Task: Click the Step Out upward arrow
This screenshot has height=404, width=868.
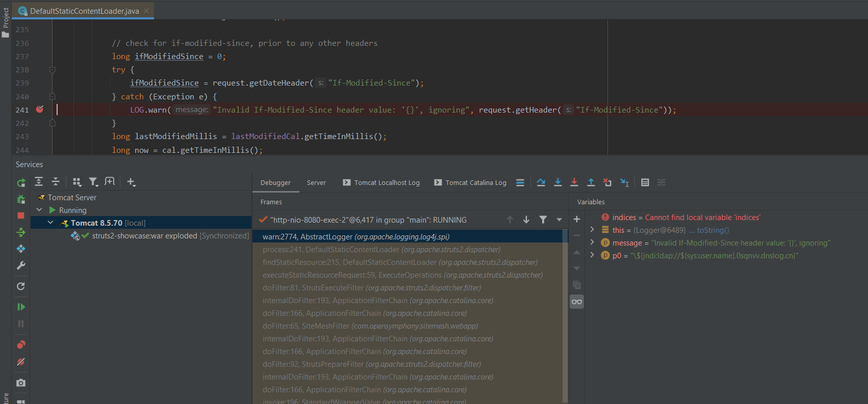Action: (x=591, y=182)
